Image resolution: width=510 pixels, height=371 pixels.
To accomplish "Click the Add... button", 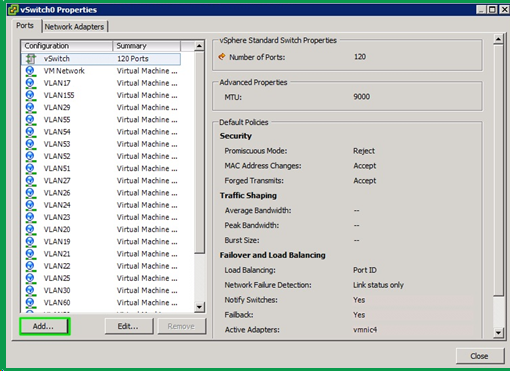I will (45, 326).
